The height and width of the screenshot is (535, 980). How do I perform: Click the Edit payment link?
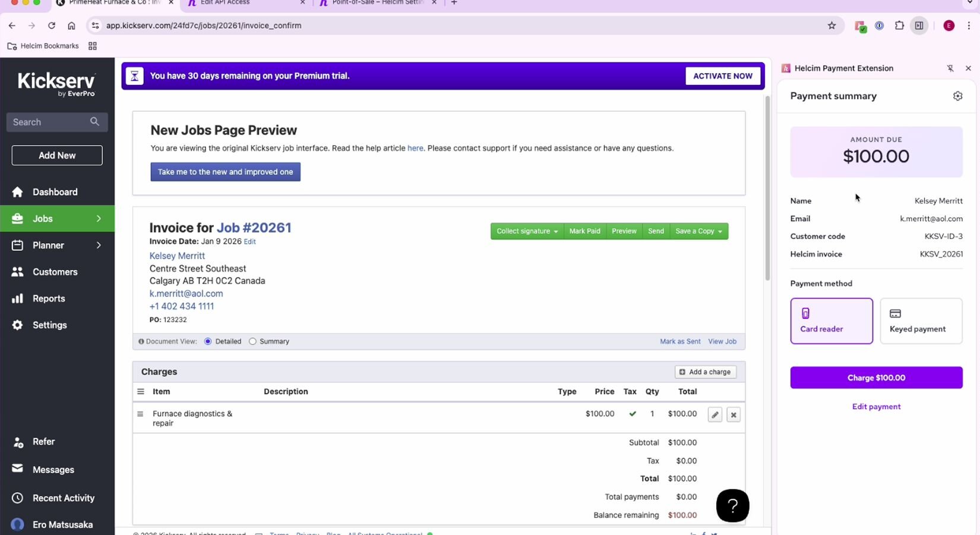[x=876, y=407]
